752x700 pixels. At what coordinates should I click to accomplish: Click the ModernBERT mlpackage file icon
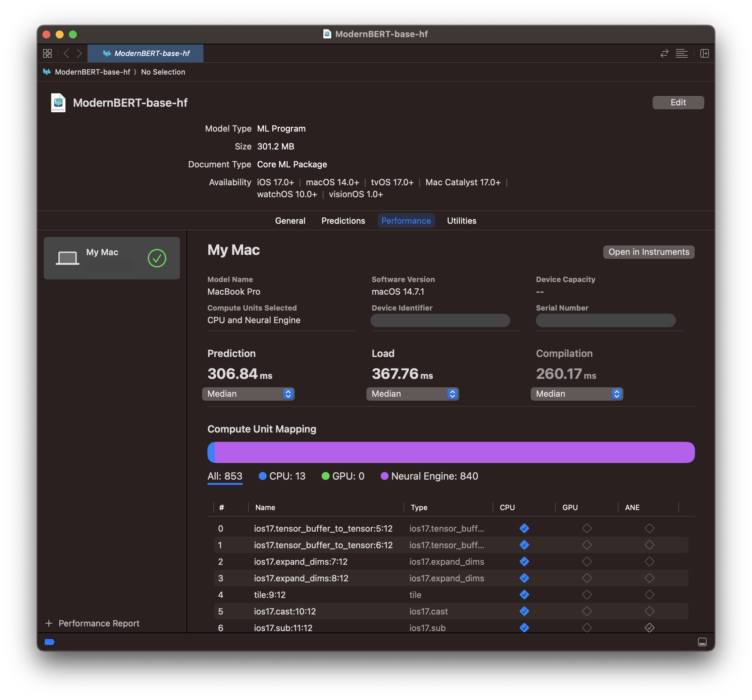pos(58,102)
